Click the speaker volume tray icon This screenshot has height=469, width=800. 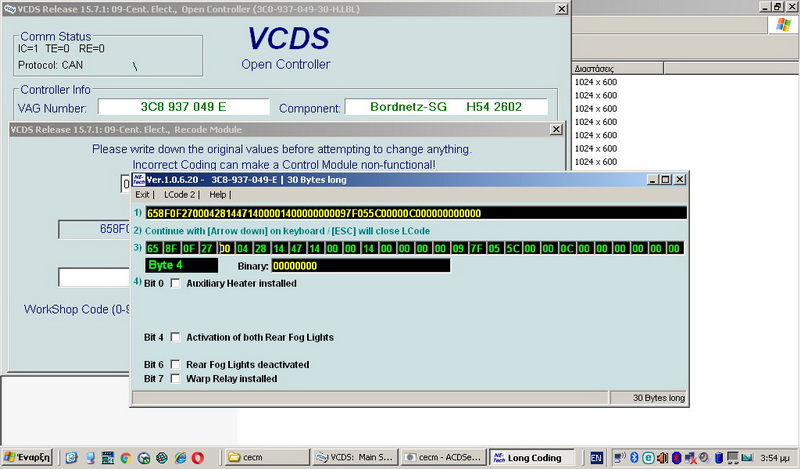pos(662,458)
